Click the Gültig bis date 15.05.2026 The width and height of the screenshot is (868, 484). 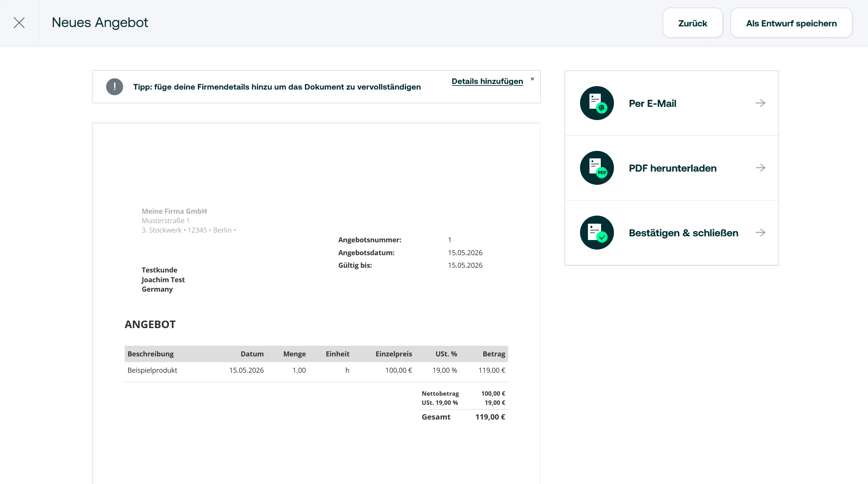click(465, 265)
